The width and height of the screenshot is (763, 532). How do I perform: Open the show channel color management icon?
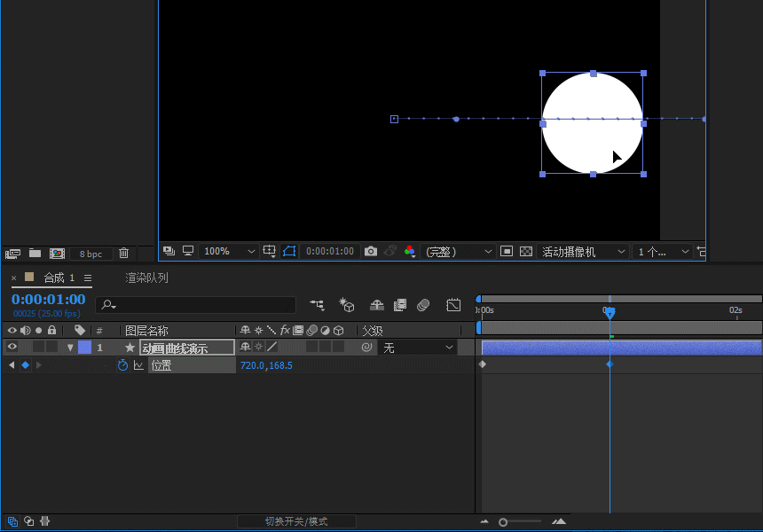(x=410, y=251)
